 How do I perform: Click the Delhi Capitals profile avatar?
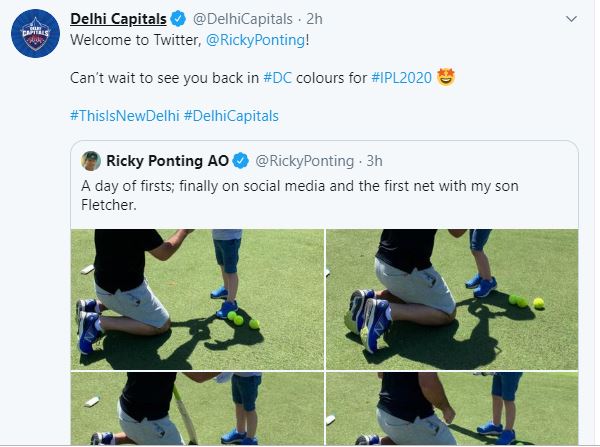point(36,38)
